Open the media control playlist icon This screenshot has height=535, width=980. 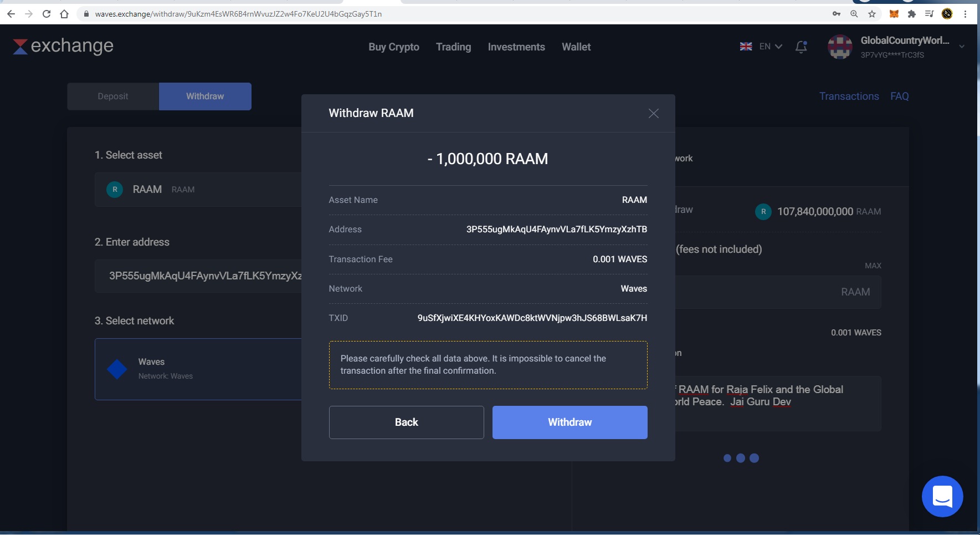pos(929,14)
